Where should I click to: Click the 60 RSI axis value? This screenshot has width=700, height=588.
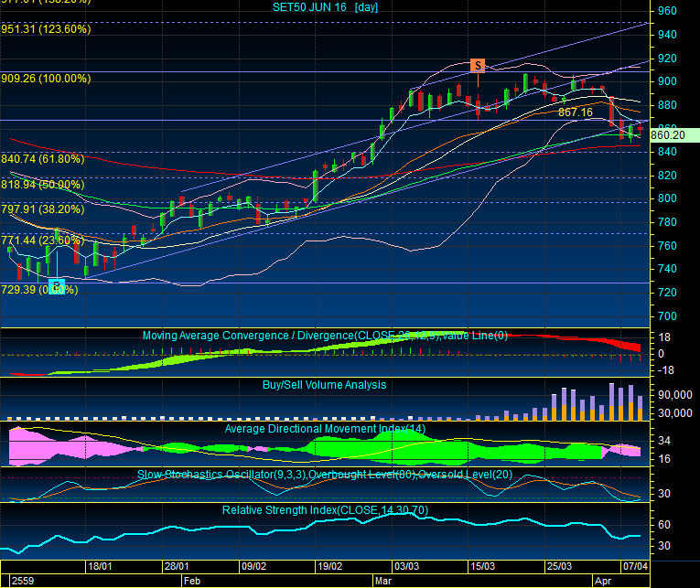[664, 525]
